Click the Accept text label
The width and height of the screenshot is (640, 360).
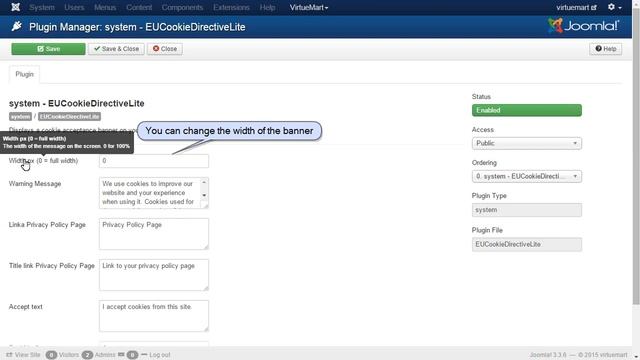25,307
